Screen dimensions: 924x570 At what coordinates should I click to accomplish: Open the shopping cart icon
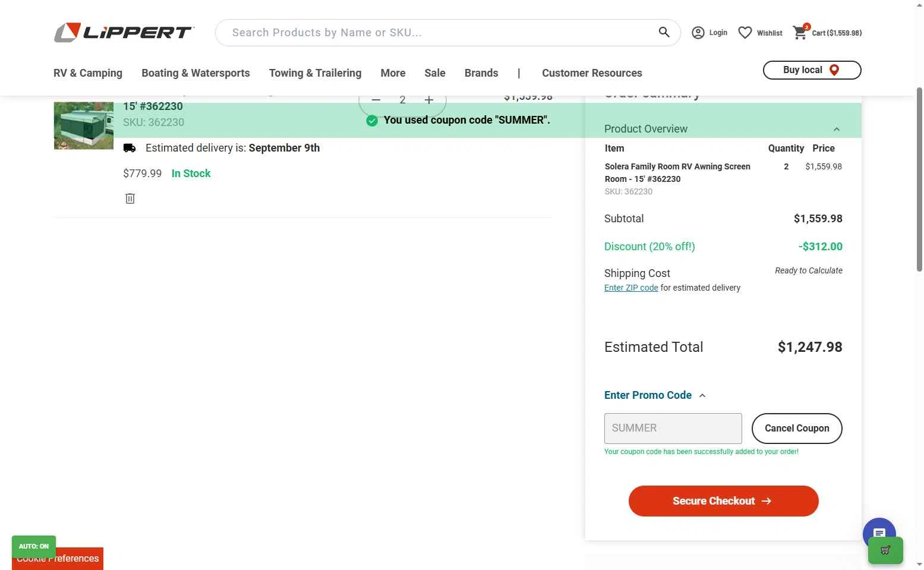[800, 32]
